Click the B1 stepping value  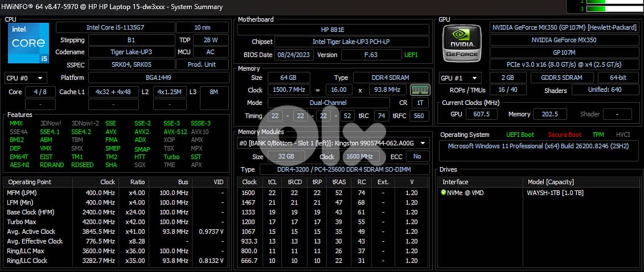tap(132, 40)
